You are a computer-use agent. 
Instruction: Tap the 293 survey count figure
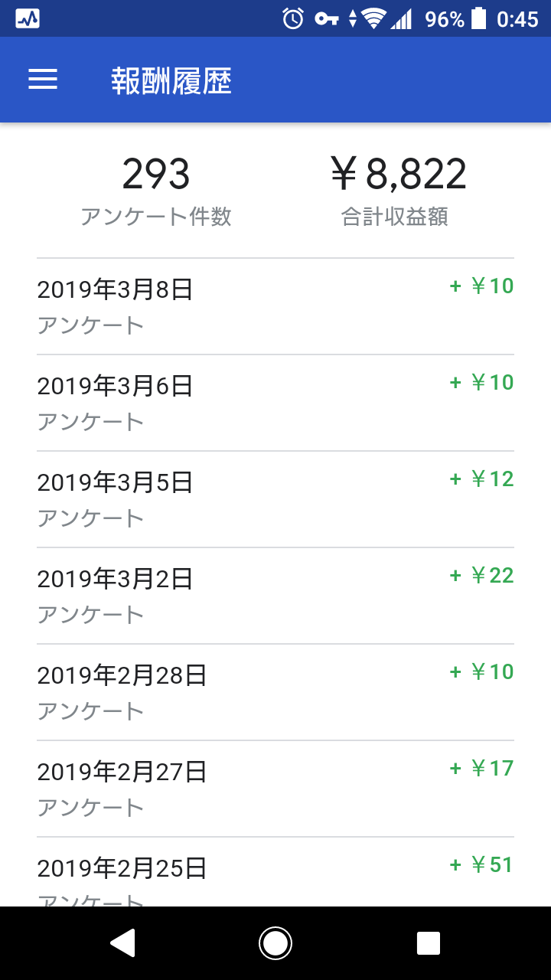click(x=156, y=175)
